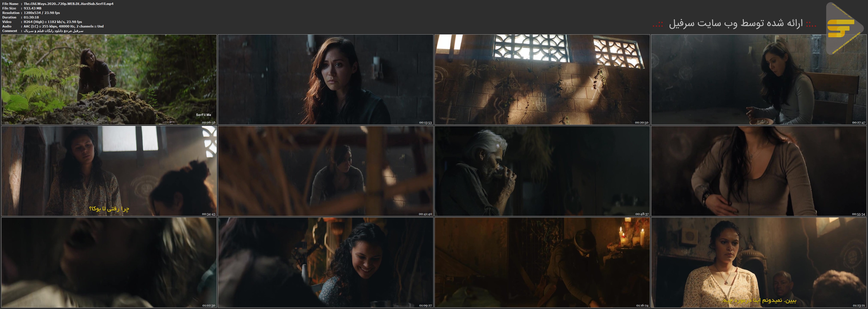The image size is (868, 309).
Task: Select the candlelit thumbnail at 01:16:24
Action: pos(542,262)
